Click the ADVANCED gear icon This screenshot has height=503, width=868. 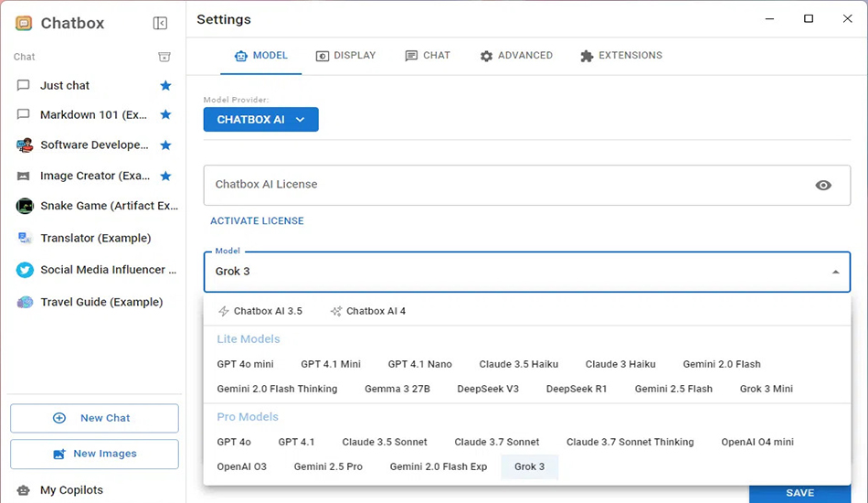[486, 56]
